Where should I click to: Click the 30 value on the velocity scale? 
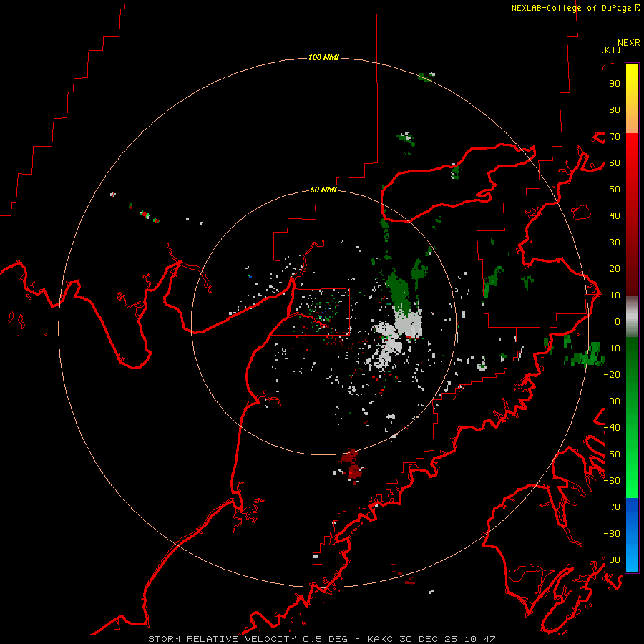tap(615, 243)
